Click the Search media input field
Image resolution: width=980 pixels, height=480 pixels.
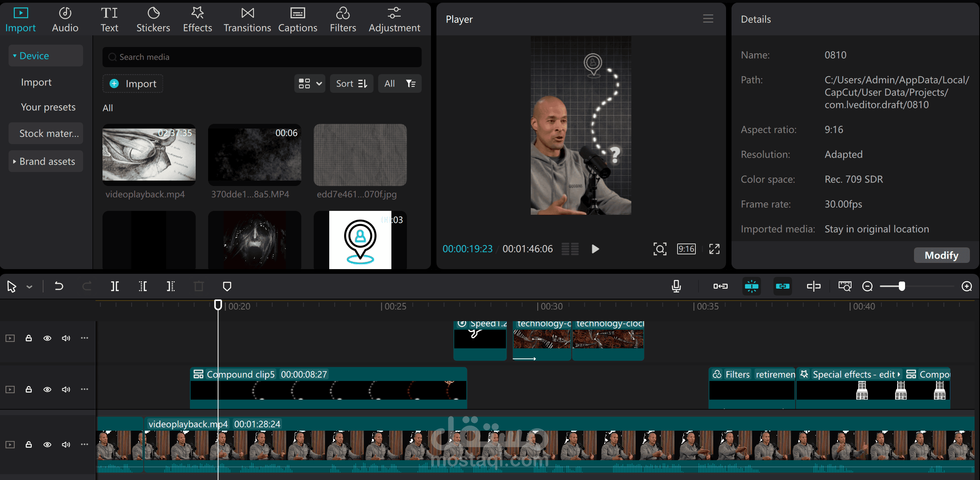[x=262, y=57]
